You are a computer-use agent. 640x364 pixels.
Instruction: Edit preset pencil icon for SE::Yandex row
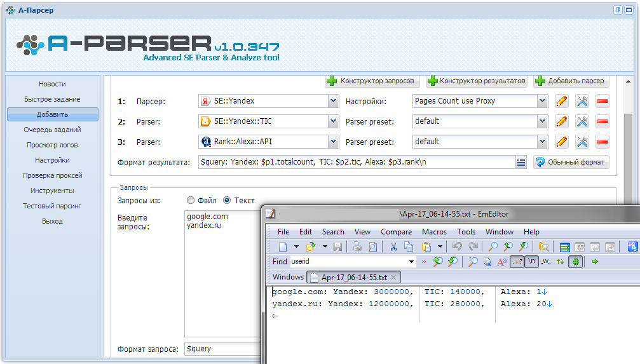[562, 101]
